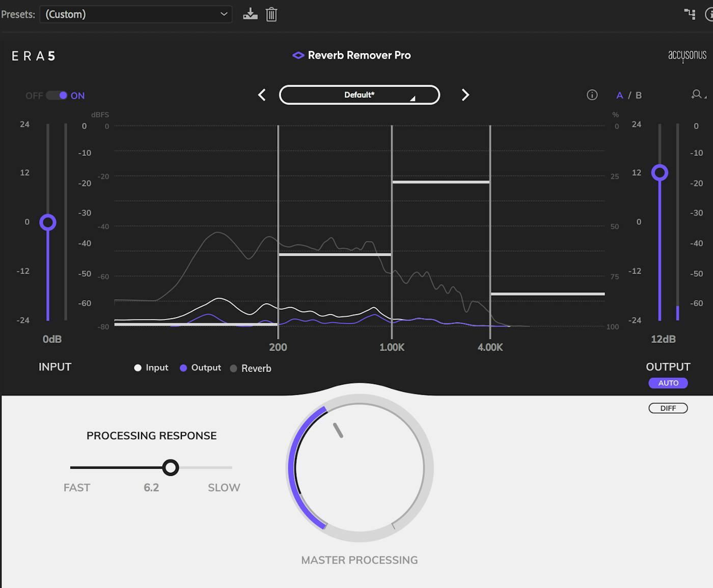This screenshot has width=713, height=588.
Task: Click the 4.00K frequency label
Action: pyautogui.click(x=490, y=348)
